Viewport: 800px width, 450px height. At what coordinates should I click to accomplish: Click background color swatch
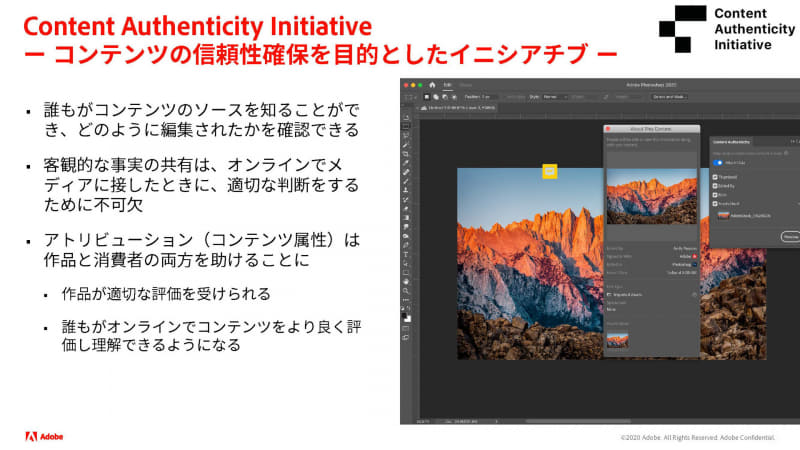pos(408,319)
